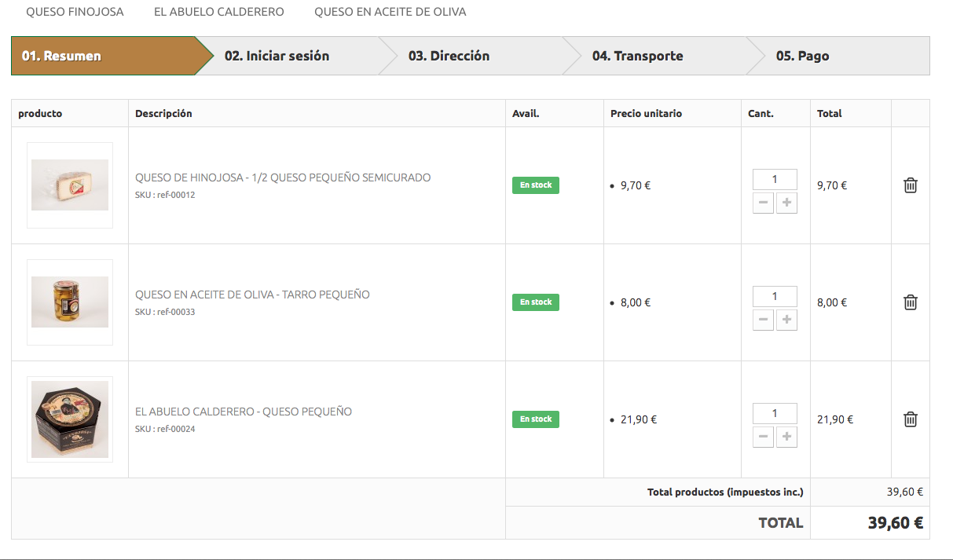Viewport: 953px width, 560px height.
Task: Open the Queso de Hinojosa semicurado product link
Action: (283, 178)
